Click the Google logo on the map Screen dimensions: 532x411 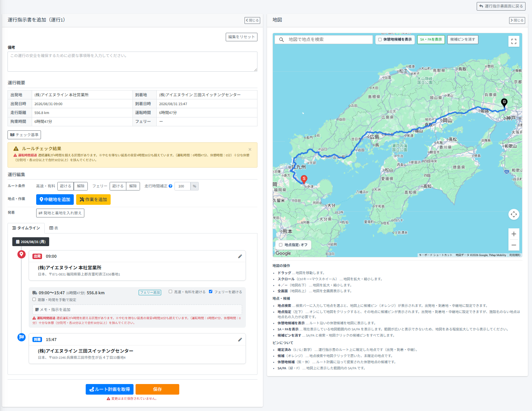[283, 253]
